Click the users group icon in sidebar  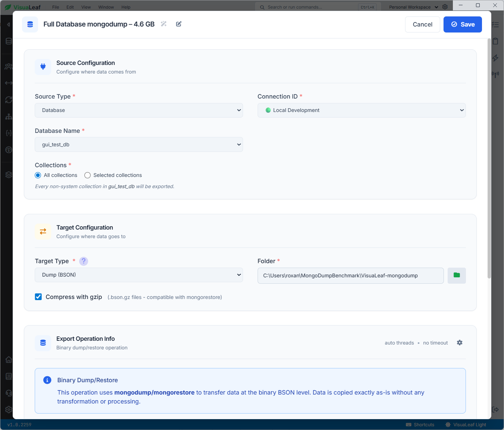pyautogui.click(x=9, y=66)
